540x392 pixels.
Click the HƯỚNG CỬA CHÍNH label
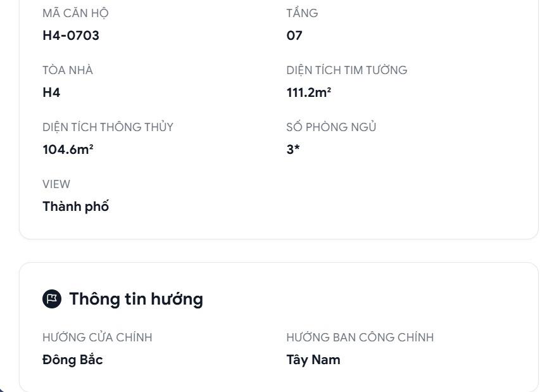point(97,338)
